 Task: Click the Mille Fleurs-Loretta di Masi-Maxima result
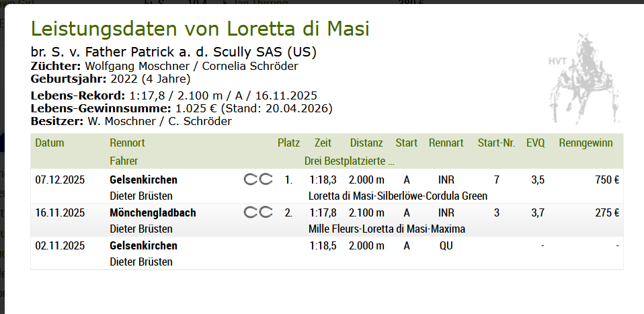(x=387, y=229)
